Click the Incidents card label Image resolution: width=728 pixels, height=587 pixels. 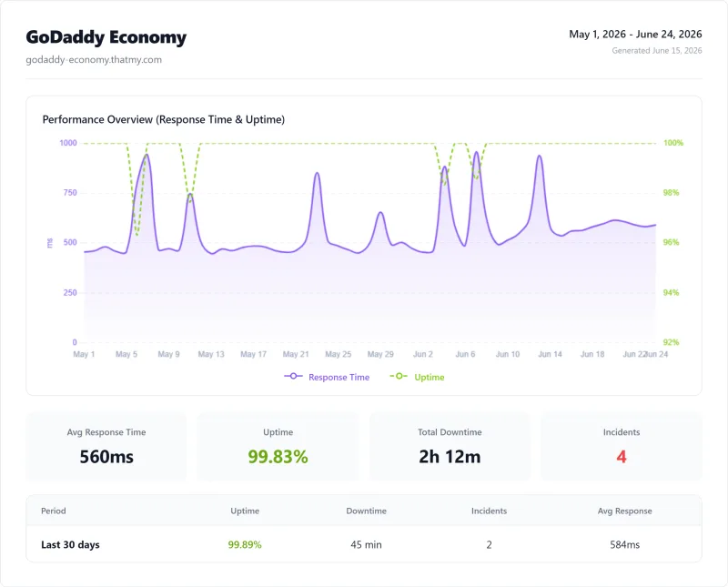coord(622,432)
